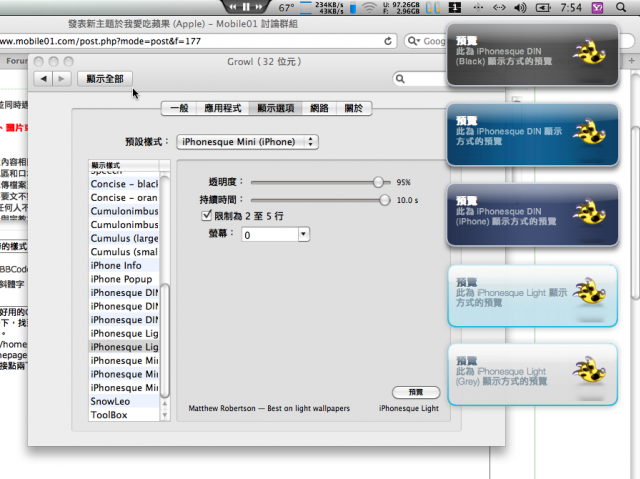Toggle the limit to 2-5 lines checkbox
Screen dimensions: 640x479
point(207,215)
